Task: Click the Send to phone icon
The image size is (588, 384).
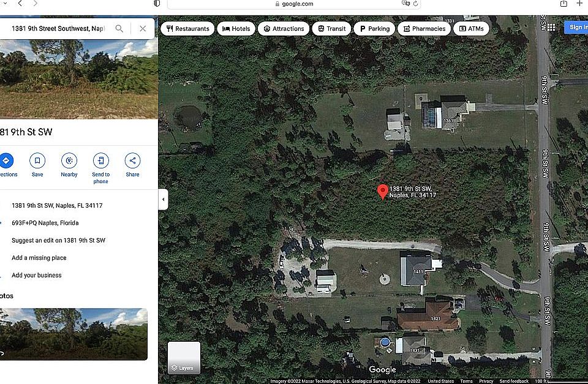Action: coord(101,160)
